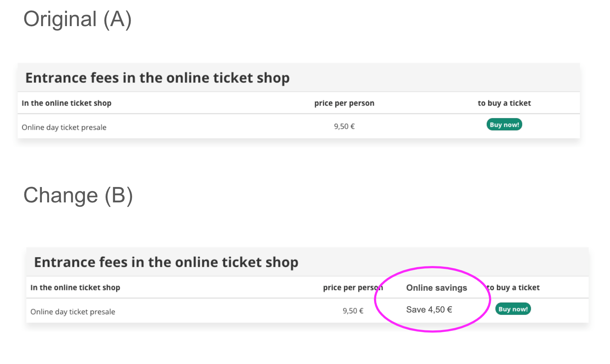Click the 4,50 € savings amount
610x364 pixels.
(x=440, y=310)
